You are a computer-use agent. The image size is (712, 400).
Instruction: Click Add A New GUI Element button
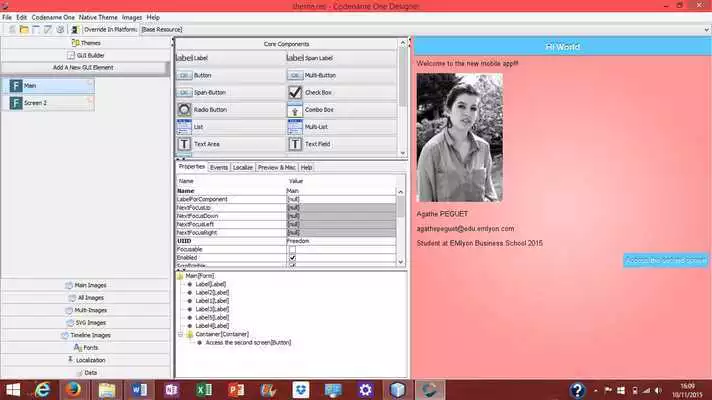tap(85, 68)
